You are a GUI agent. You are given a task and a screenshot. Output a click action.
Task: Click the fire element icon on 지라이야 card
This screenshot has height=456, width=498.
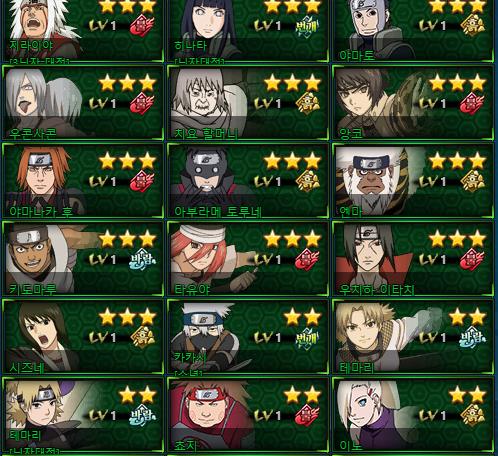142,26
